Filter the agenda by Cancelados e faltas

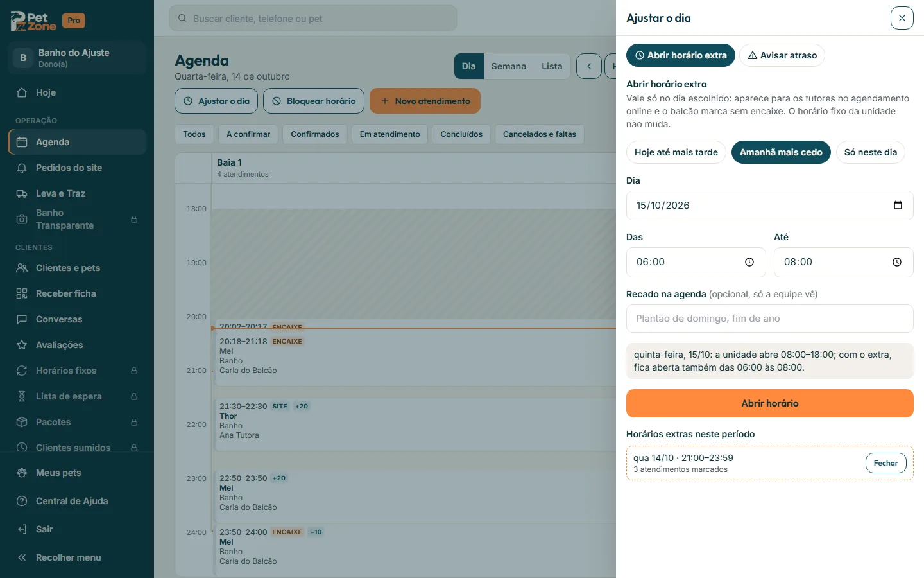click(540, 134)
